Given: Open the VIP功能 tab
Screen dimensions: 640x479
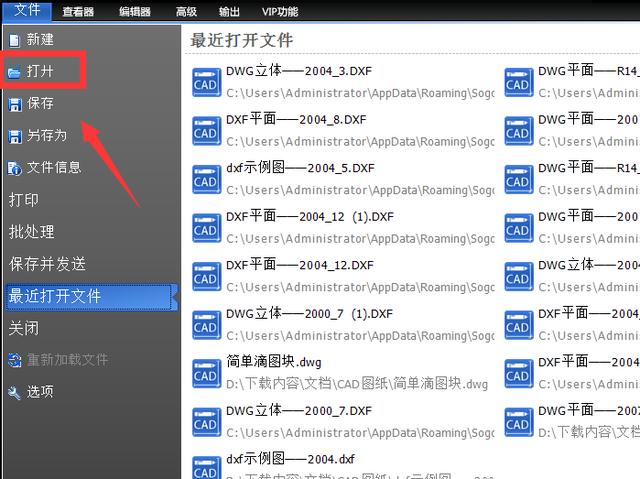Looking at the screenshot, I should (x=280, y=11).
